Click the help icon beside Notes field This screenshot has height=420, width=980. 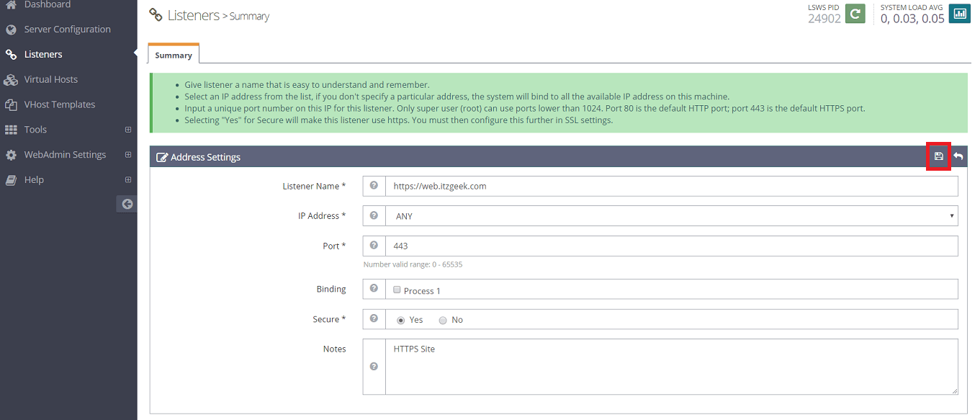coord(374,367)
